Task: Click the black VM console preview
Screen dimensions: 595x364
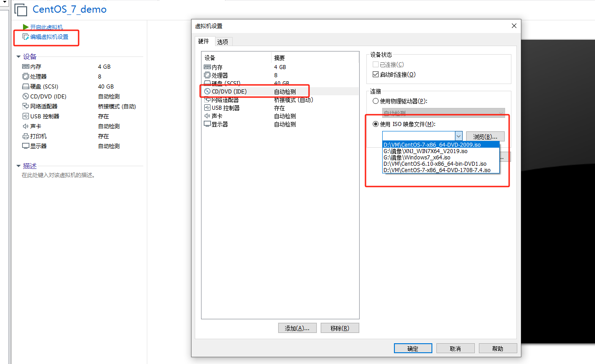Action: tap(558, 192)
